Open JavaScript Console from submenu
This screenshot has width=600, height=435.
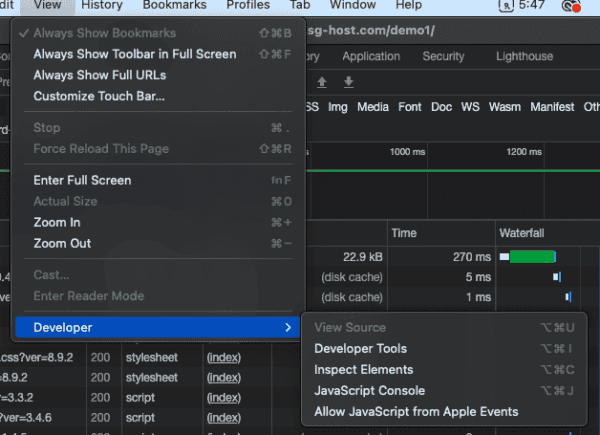pos(444,391)
